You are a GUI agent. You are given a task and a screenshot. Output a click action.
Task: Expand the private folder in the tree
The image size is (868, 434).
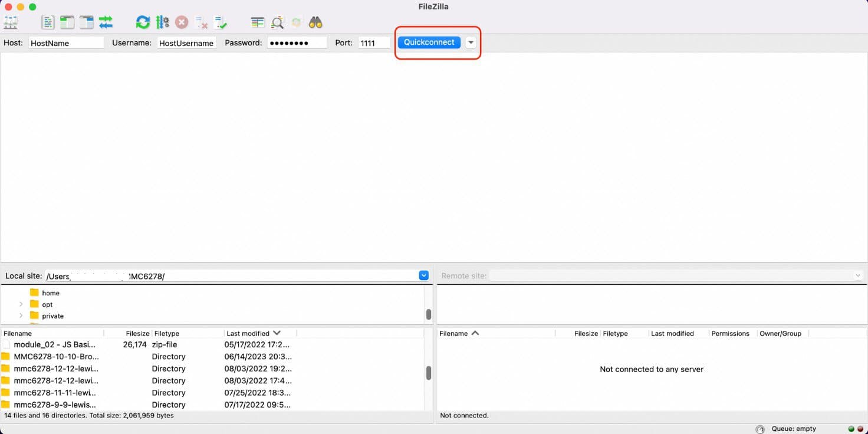[21, 316]
